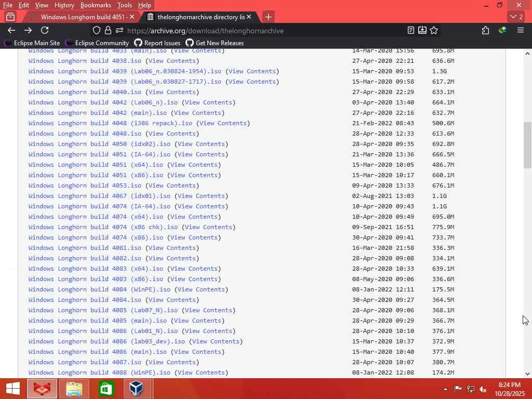View Contents of build 4087.iso
The width and height of the screenshot is (532, 399).
[172, 362]
